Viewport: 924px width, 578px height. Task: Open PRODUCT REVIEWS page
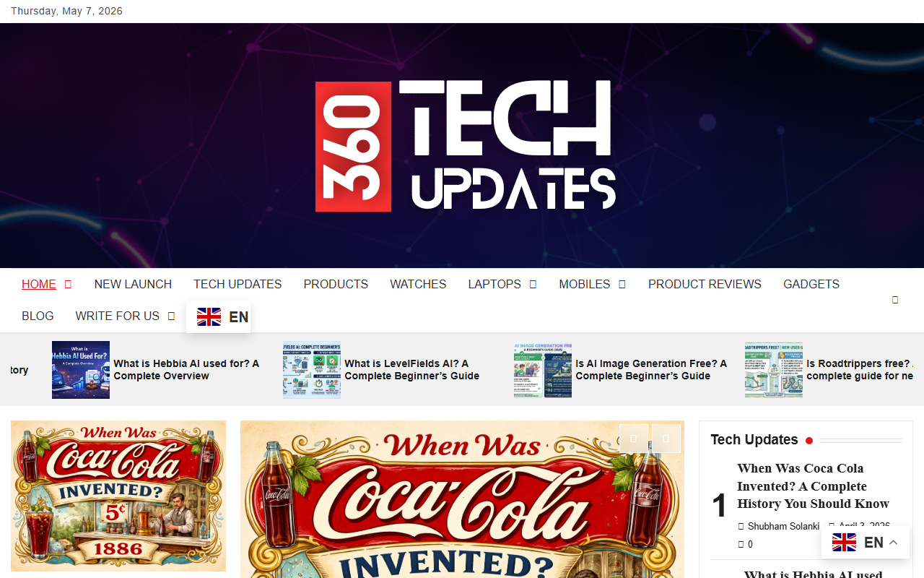tap(705, 285)
